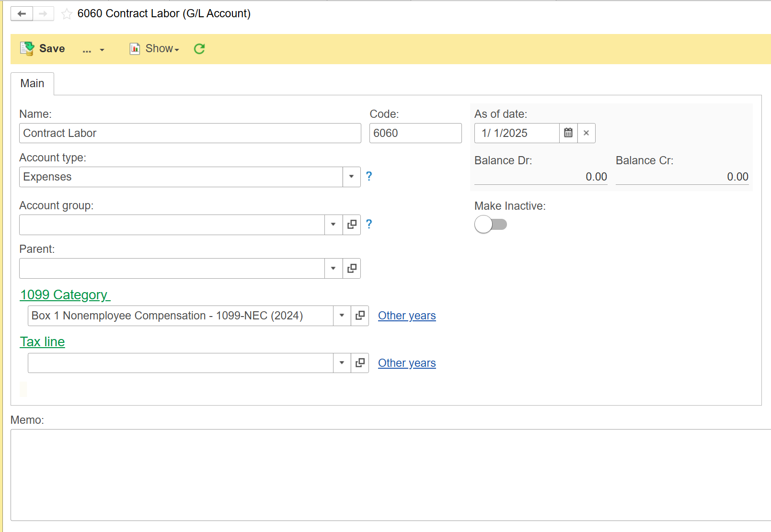Clear the As of date value
This screenshot has height=532, width=771.
pos(586,133)
